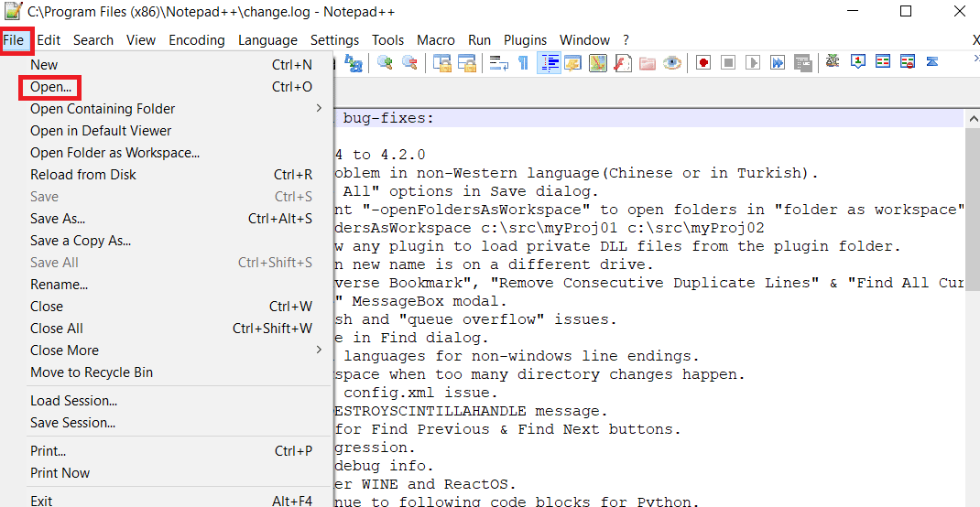Click the blue arrows plugin icon
Image resolution: width=980 pixels, height=507 pixels.
click(931, 61)
